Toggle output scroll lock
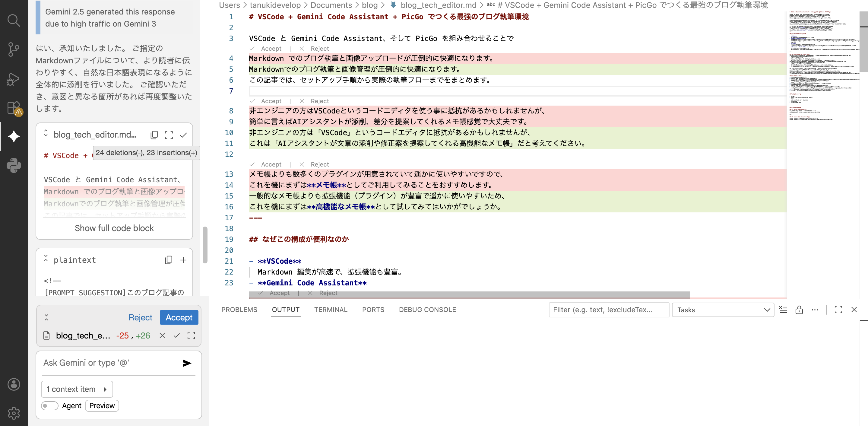This screenshot has height=426, width=868. [799, 310]
